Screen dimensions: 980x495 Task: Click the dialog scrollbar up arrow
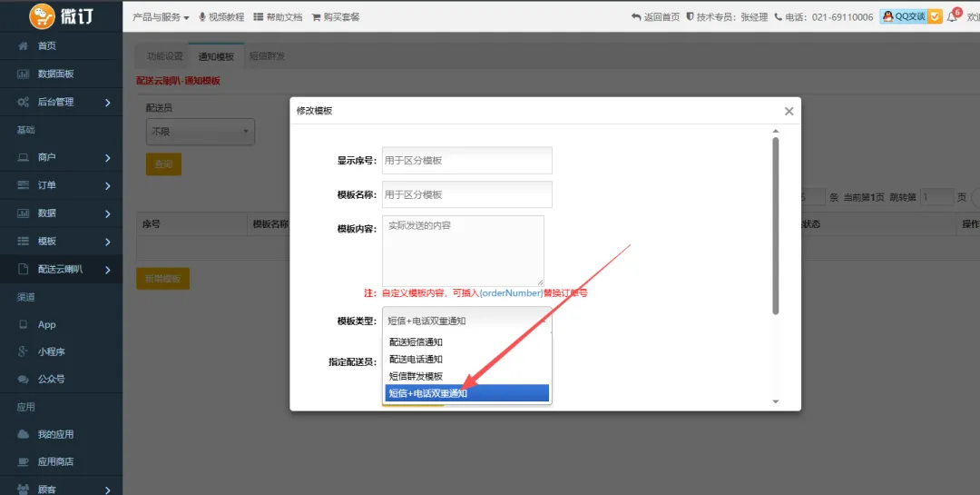coord(776,131)
